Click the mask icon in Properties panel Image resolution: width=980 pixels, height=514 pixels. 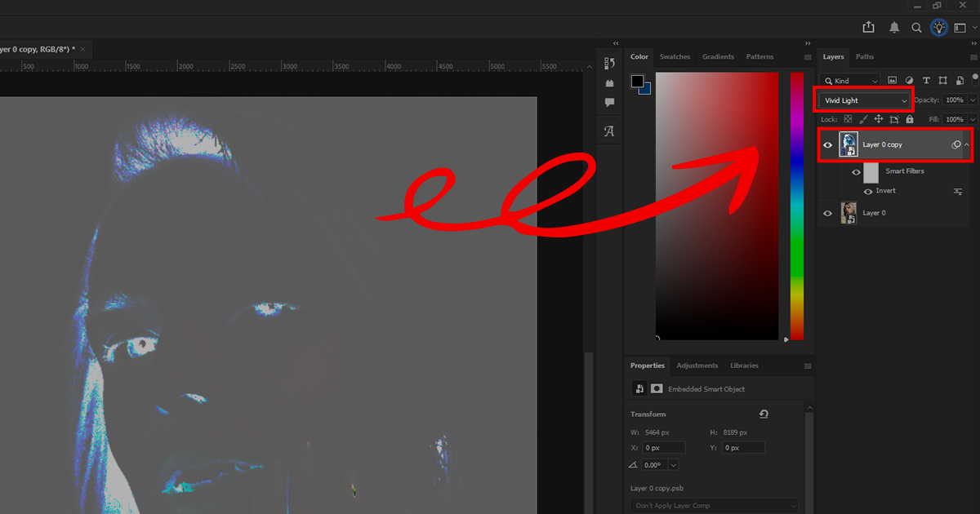tap(657, 389)
